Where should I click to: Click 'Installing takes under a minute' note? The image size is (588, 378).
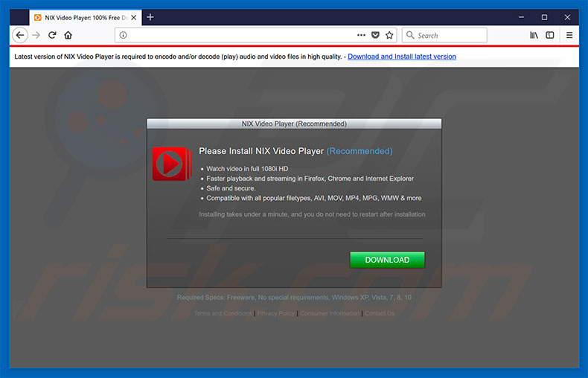[x=312, y=214]
